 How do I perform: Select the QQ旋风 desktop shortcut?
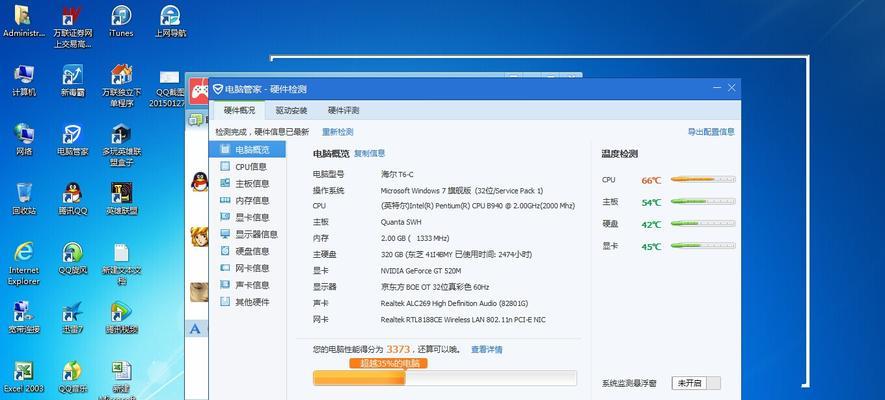click(x=72, y=258)
